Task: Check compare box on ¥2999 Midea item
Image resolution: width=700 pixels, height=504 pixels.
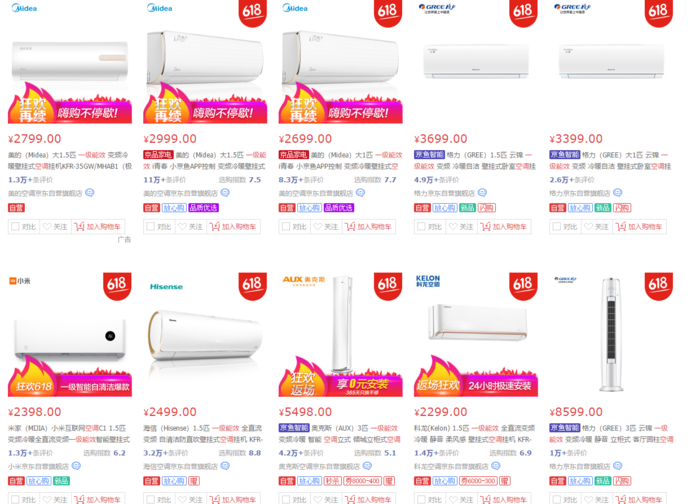Action: coord(150,226)
